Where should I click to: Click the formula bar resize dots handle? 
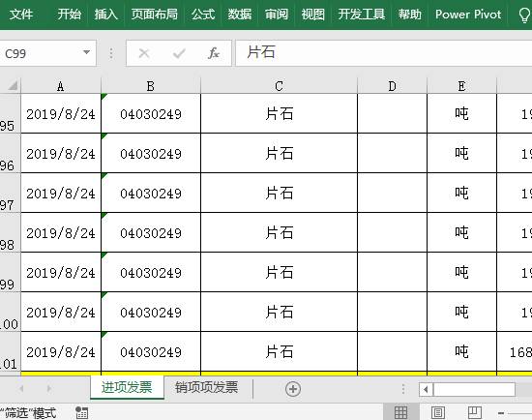pos(111,53)
